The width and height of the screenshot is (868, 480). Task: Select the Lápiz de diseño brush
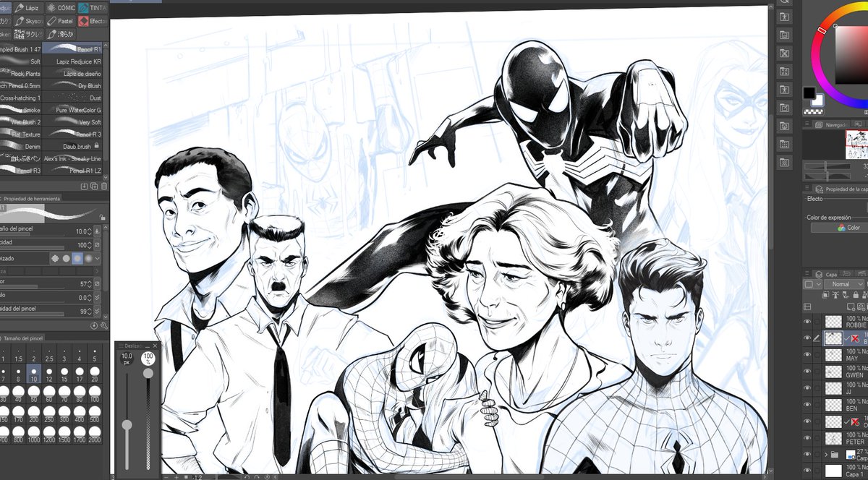click(73, 74)
